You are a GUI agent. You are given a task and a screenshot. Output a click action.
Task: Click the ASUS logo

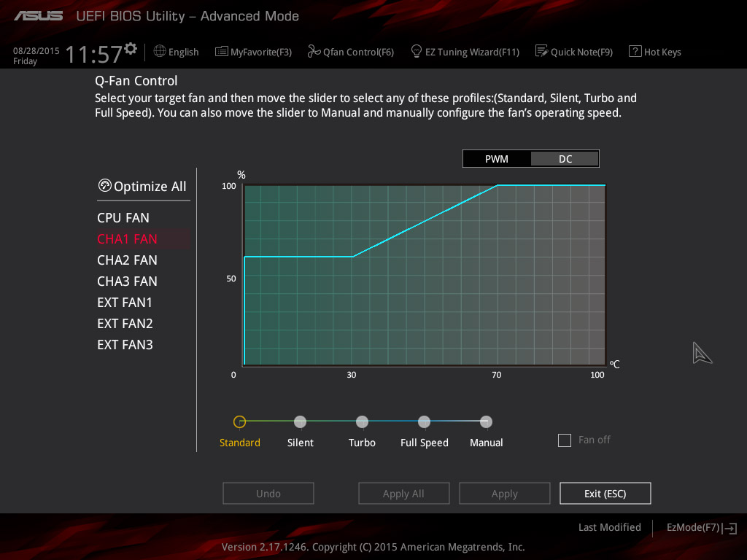click(x=38, y=16)
